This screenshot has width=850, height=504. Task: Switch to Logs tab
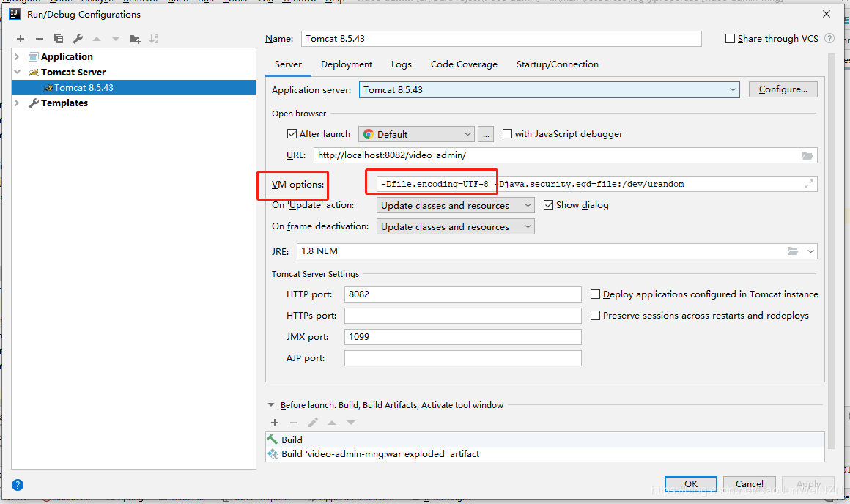[401, 64]
